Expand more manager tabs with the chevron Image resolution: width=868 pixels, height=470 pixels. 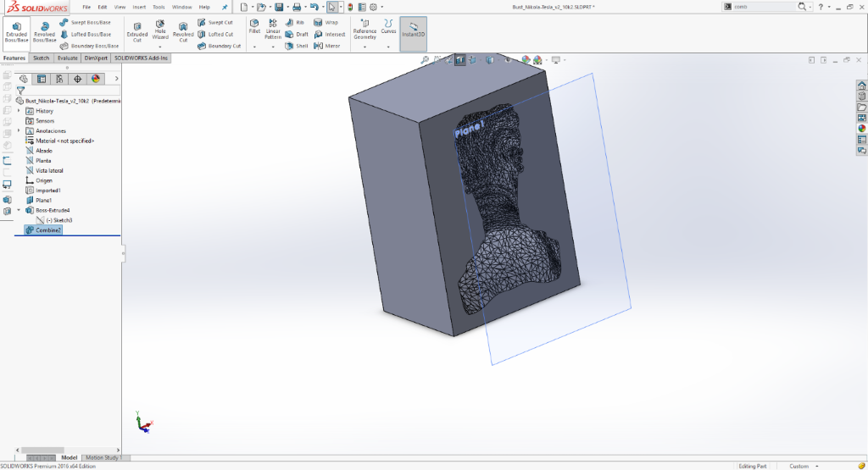pos(116,79)
